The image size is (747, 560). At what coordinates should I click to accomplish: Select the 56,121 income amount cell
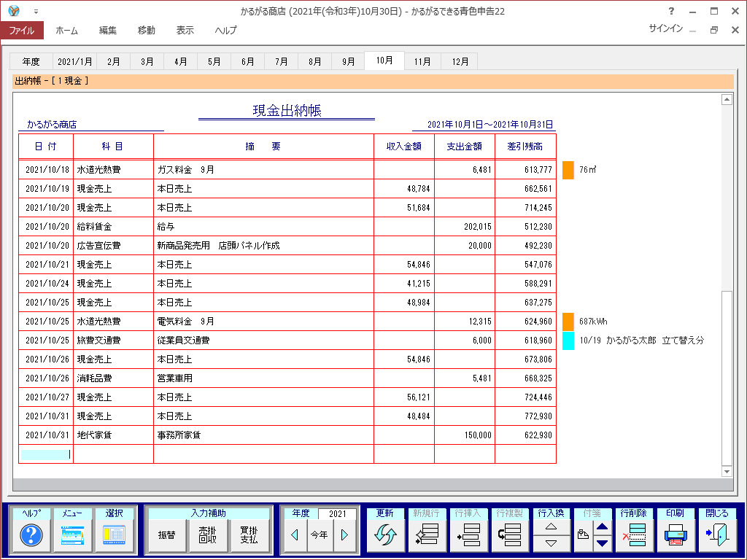(404, 397)
